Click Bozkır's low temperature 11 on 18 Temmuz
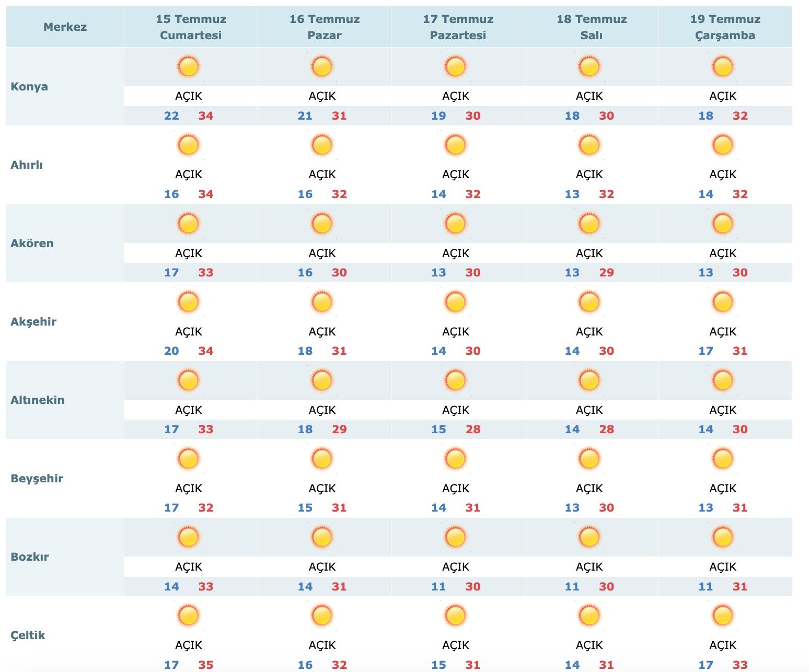 tap(572, 587)
